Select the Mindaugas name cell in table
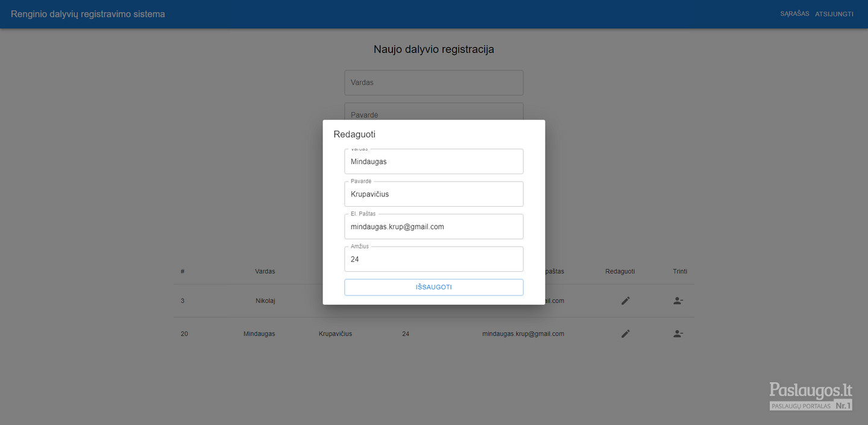Viewport: 868px width, 425px height. click(259, 333)
